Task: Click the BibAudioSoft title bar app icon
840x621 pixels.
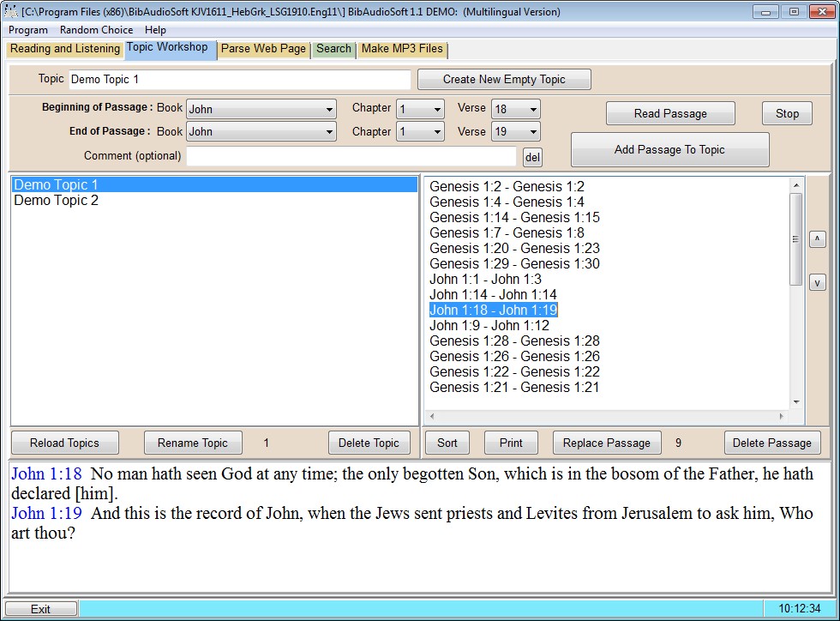Action: click(10, 11)
